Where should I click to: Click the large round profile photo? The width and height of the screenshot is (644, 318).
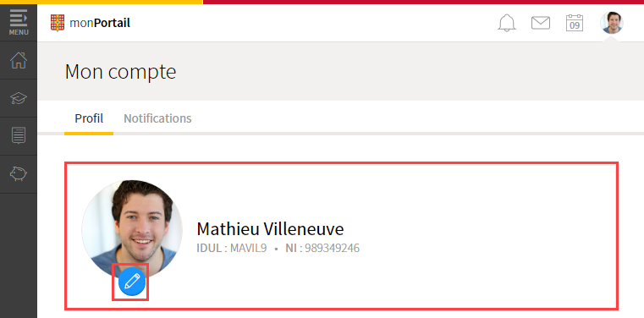132,230
